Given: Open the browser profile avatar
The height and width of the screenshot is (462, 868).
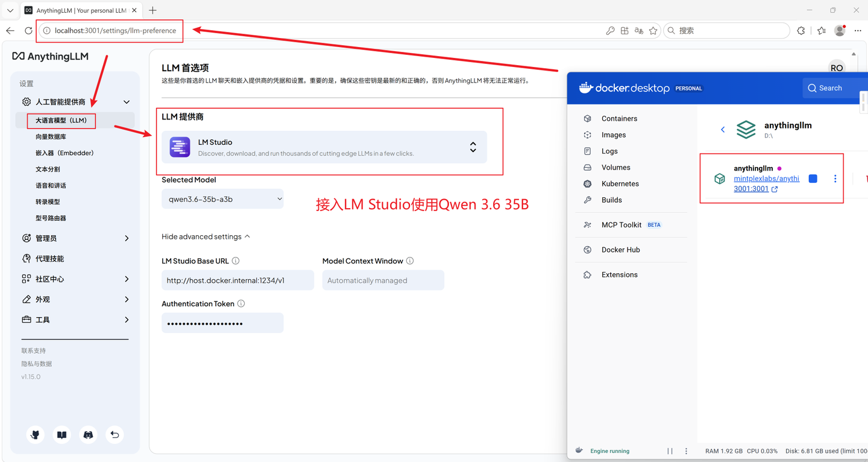Looking at the screenshot, I should coord(840,31).
